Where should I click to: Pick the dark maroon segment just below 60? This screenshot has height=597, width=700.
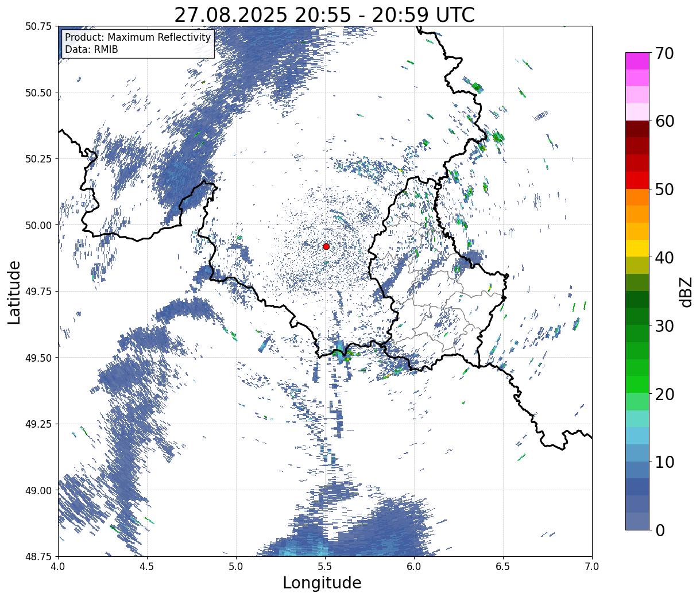point(637,129)
